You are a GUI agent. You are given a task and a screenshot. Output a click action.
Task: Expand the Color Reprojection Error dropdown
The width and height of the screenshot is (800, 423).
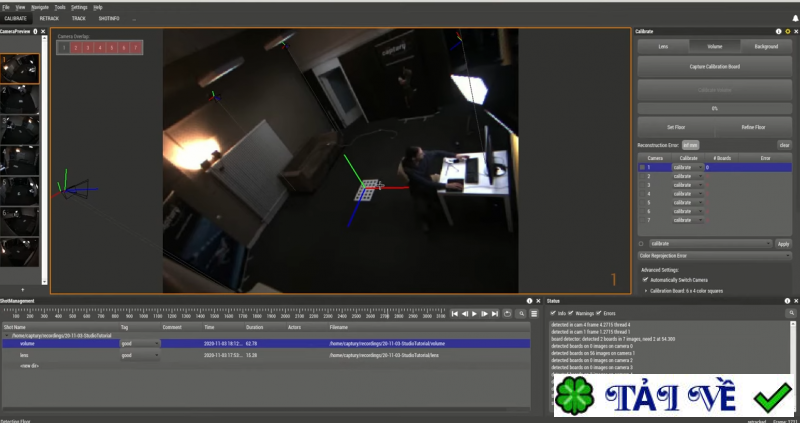tap(787, 256)
